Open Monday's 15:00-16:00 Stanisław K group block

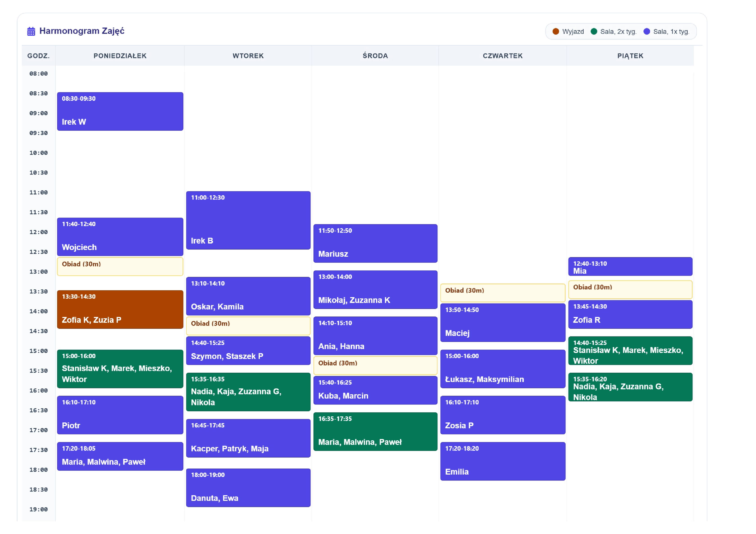pyautogui.click(x=120, y=369)
